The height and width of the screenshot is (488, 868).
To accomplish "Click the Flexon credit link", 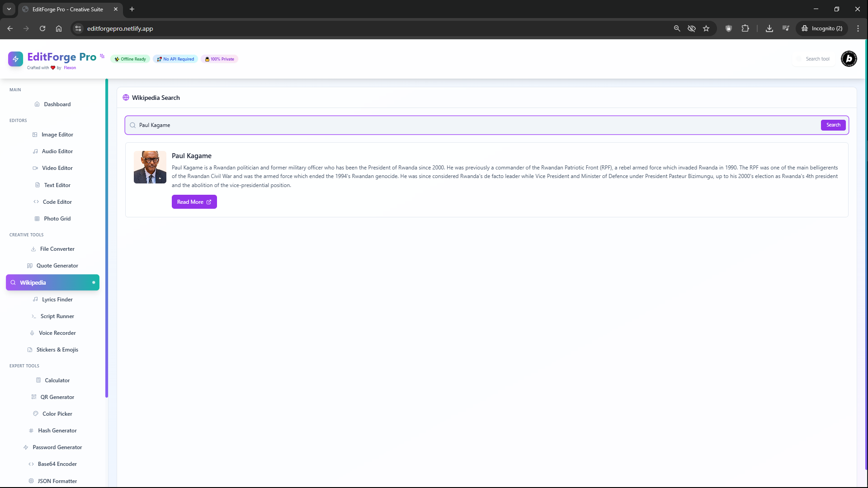I will (x=70, y=68).
